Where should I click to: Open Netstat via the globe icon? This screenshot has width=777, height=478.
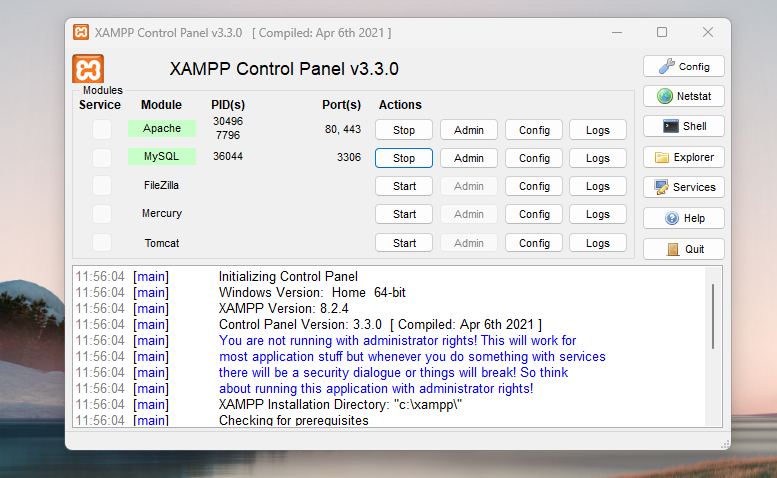tap(663, 97)
